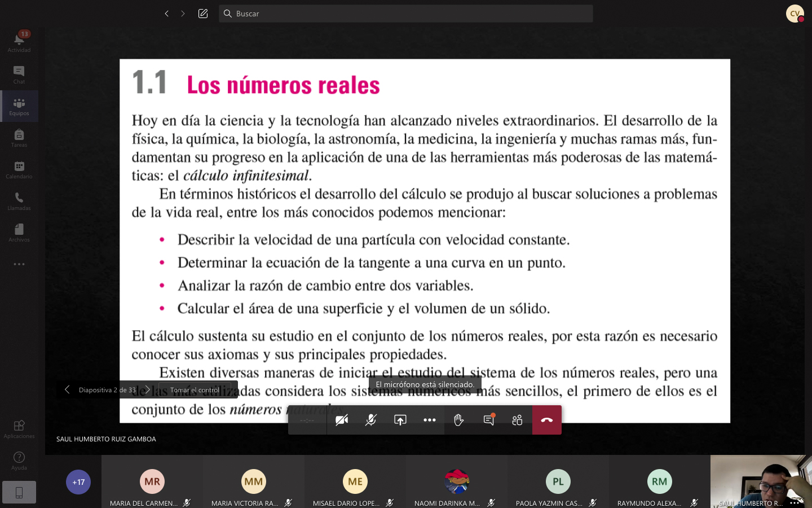This screenshot has height=508, width=812.
Task: Go to Equipos in sidebar
Action: click(19, 106)
